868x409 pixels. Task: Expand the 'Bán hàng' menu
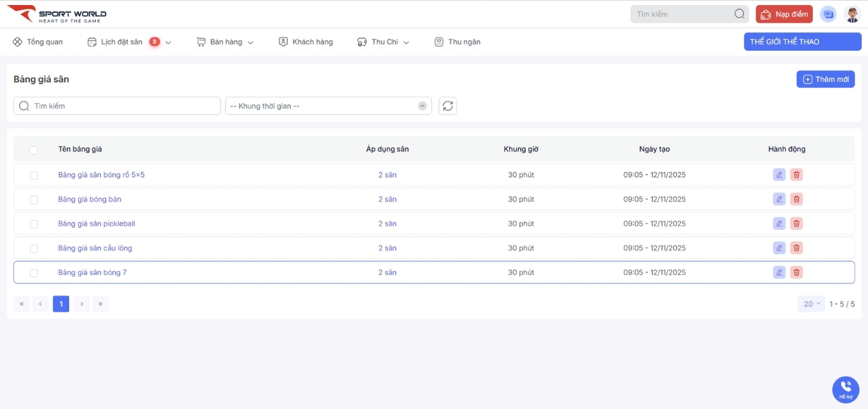pyautogui.click(x=226, y=42)
